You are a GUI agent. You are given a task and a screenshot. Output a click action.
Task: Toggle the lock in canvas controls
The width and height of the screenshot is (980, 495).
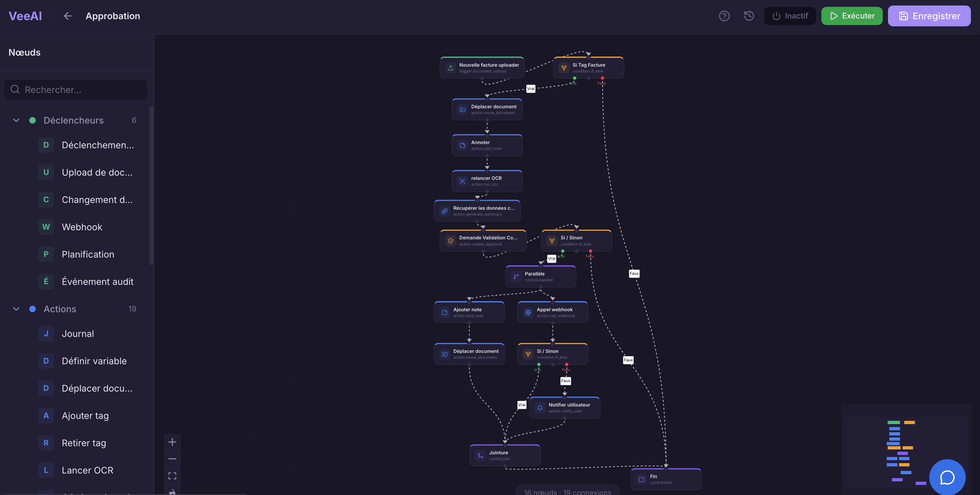[172, 491]
